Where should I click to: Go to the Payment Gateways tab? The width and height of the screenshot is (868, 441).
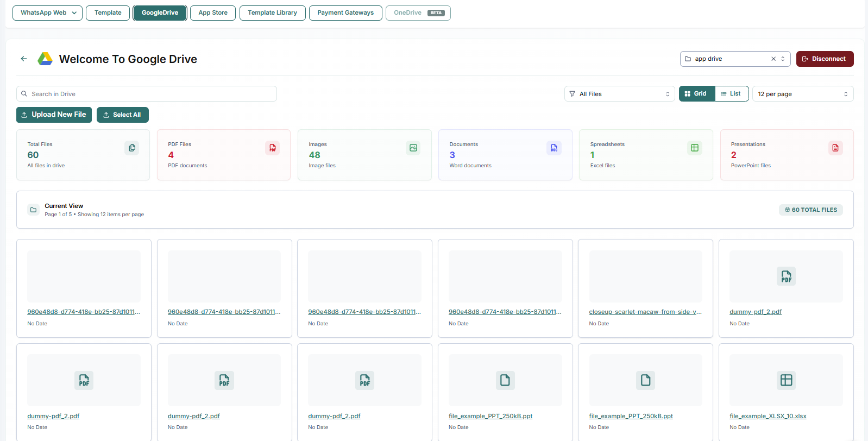coord(345,12)
